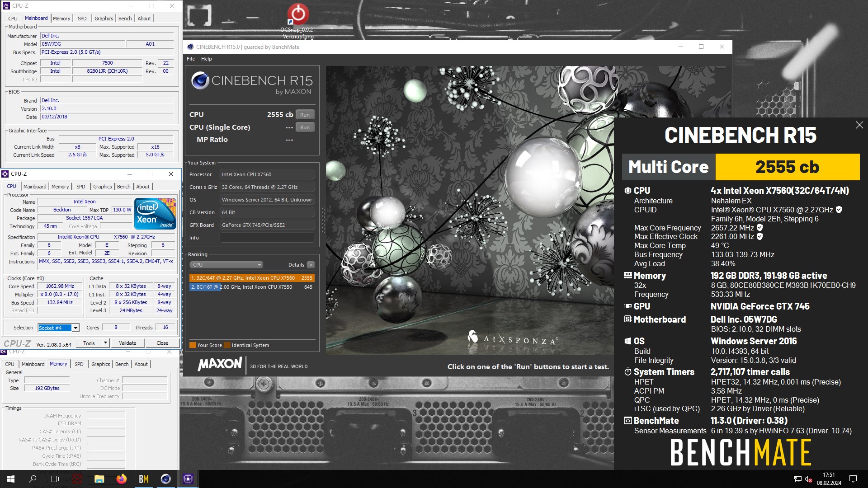Select ranking entry 8C/16T Xeon X7550
Image resolution: width=868 pixels, height=488 pixels.
[x=252, y=287]
